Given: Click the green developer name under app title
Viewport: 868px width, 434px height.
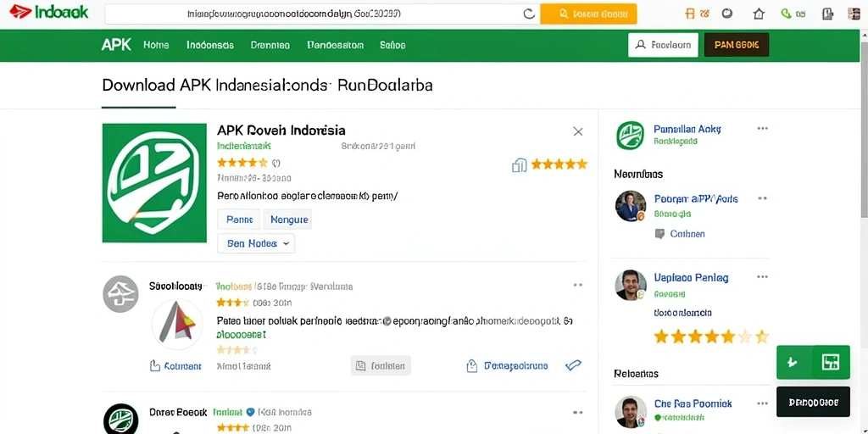Looking at the screenshot, I should tap(243, 147).
